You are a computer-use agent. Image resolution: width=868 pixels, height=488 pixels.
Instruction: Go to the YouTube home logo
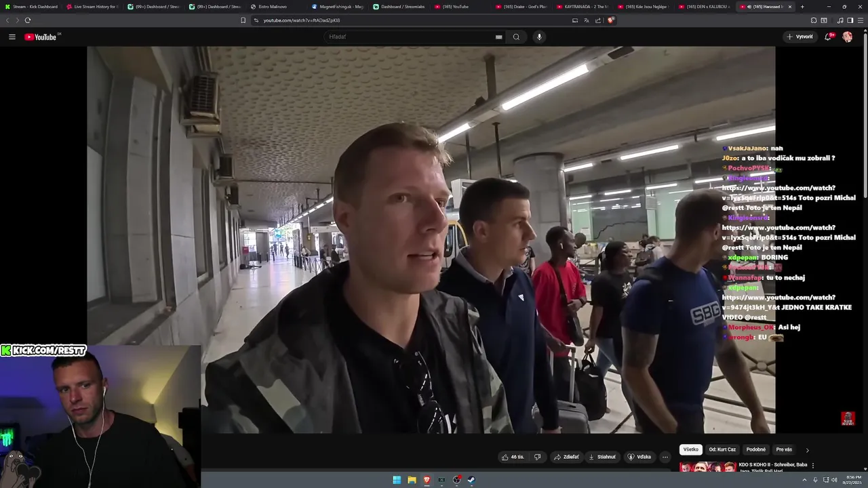(x=42, y=37)
